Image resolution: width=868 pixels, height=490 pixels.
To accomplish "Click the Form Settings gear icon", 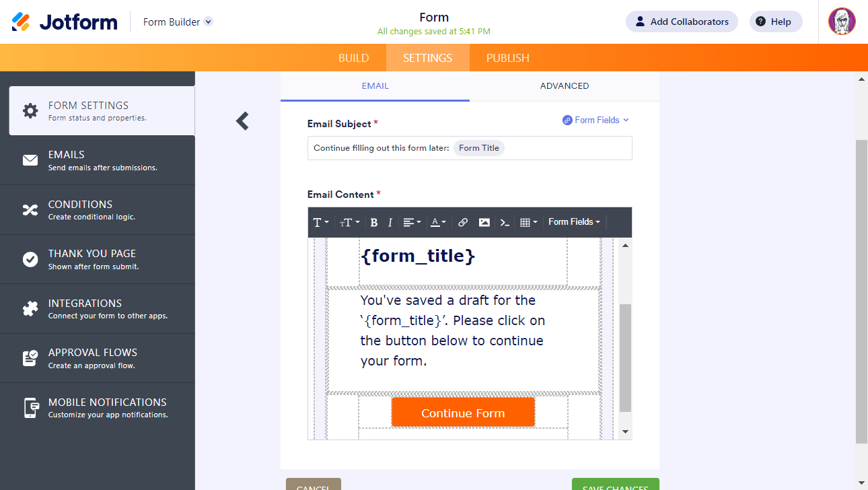I will click(x=30, y=111).
